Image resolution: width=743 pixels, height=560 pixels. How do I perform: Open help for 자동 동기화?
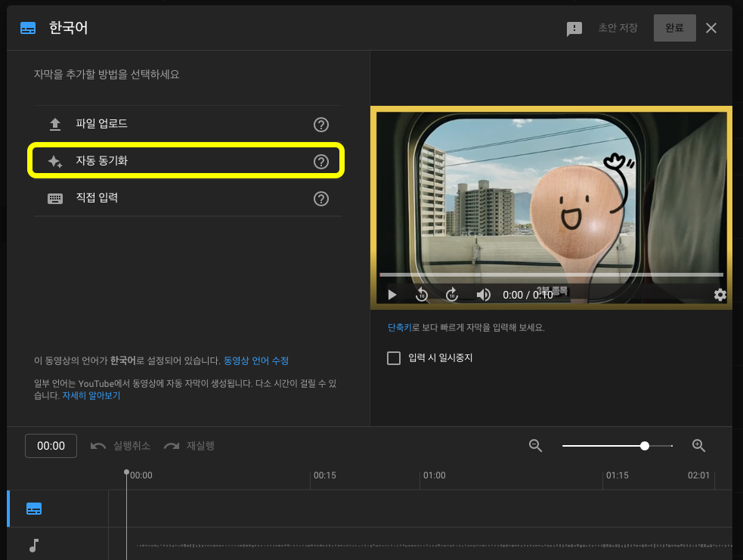[x=321, y=162]
